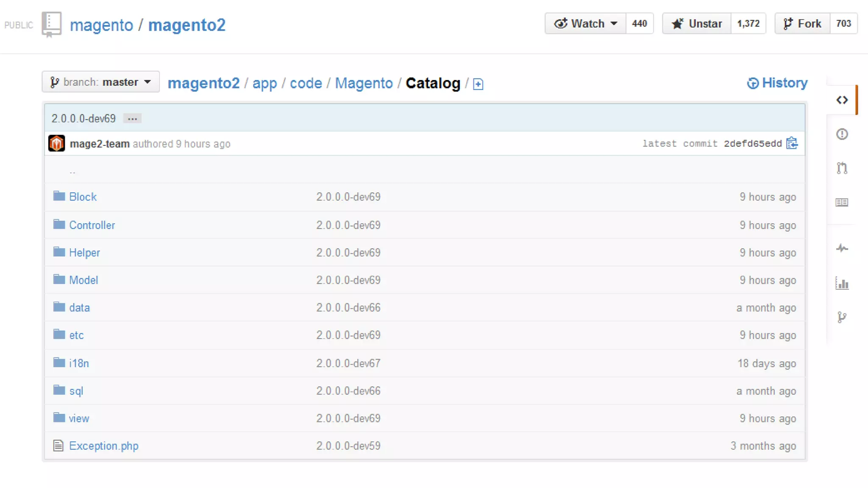The width and height of the screenshot is (868, 488).
Task: Unstar the magento2 repository
Action: click(x=697, y=24)
